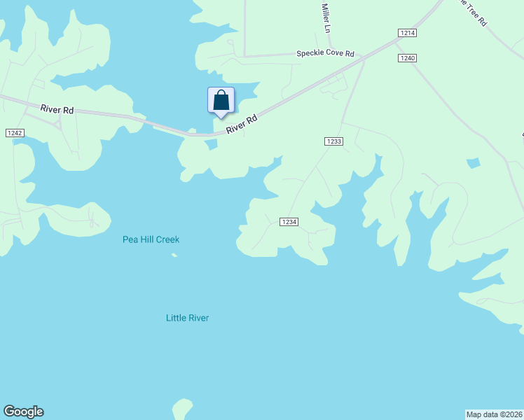Click the 1233 route shield
The height and width of the screenshot is (420, 524).
[334, 141]
